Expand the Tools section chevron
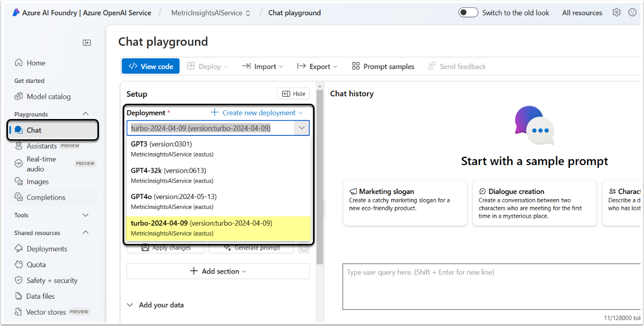 (86, 215)
